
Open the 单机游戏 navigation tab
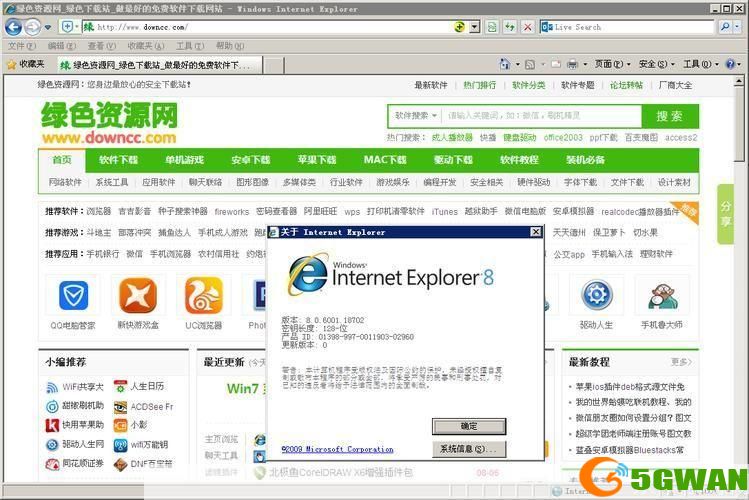pos(184,160)
